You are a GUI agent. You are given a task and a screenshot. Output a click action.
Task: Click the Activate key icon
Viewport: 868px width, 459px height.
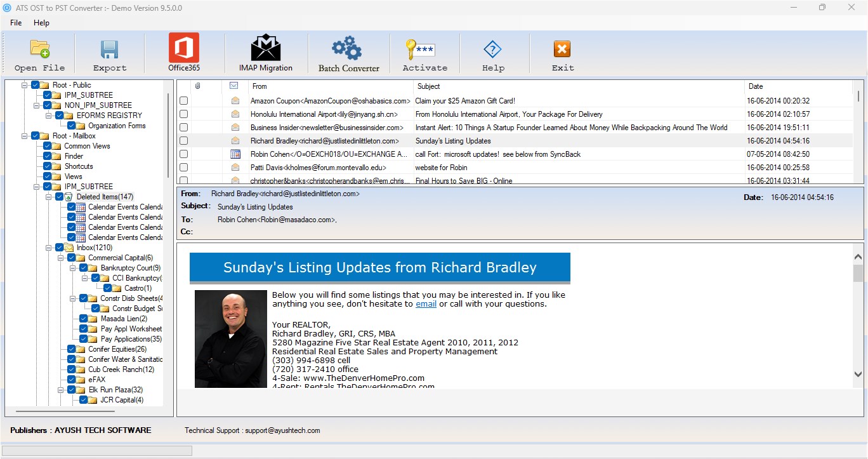420,50
